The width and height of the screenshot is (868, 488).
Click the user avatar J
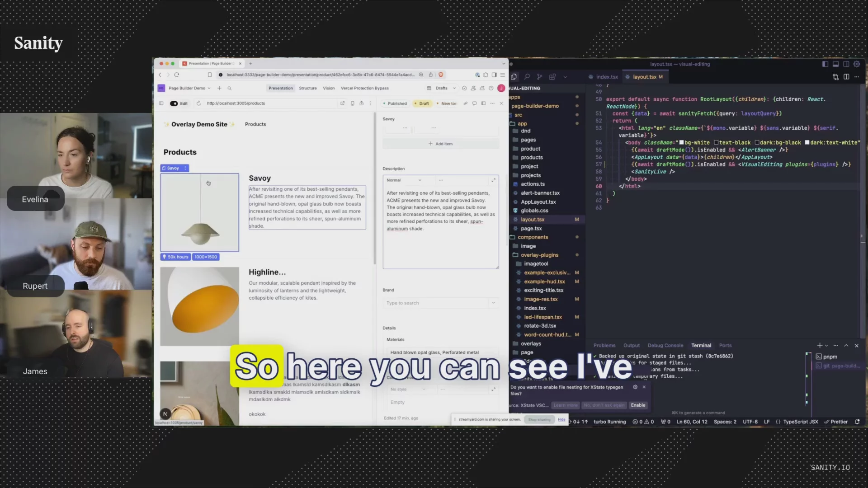[x=501, y=88]
